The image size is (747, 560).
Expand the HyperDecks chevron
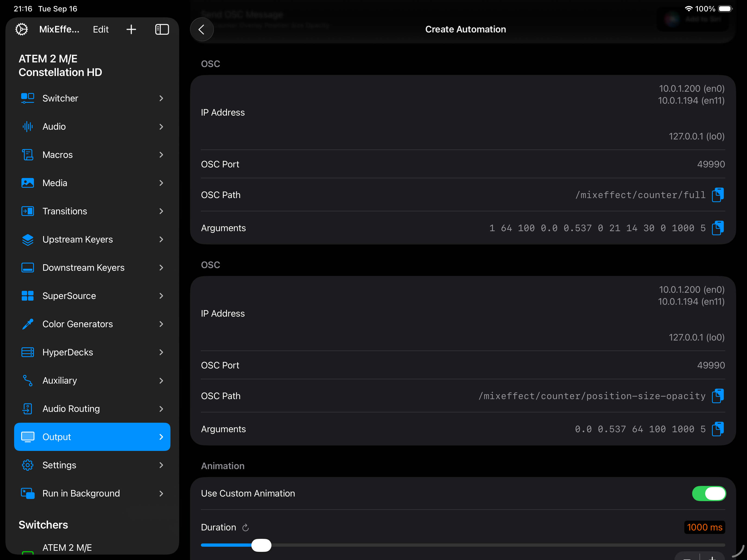point(161,352)
